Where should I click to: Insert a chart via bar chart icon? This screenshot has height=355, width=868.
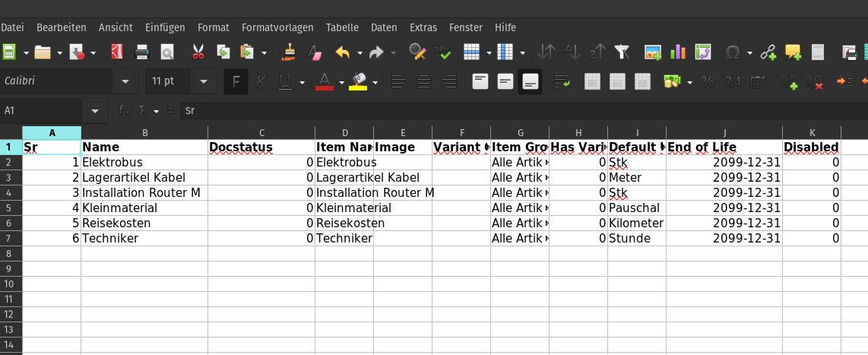tap(678, 52)
